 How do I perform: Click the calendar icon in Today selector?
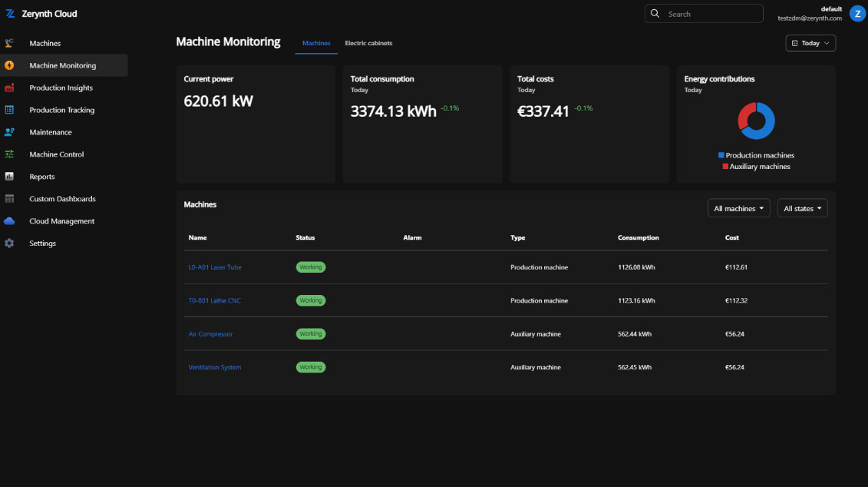coord(795,43)
